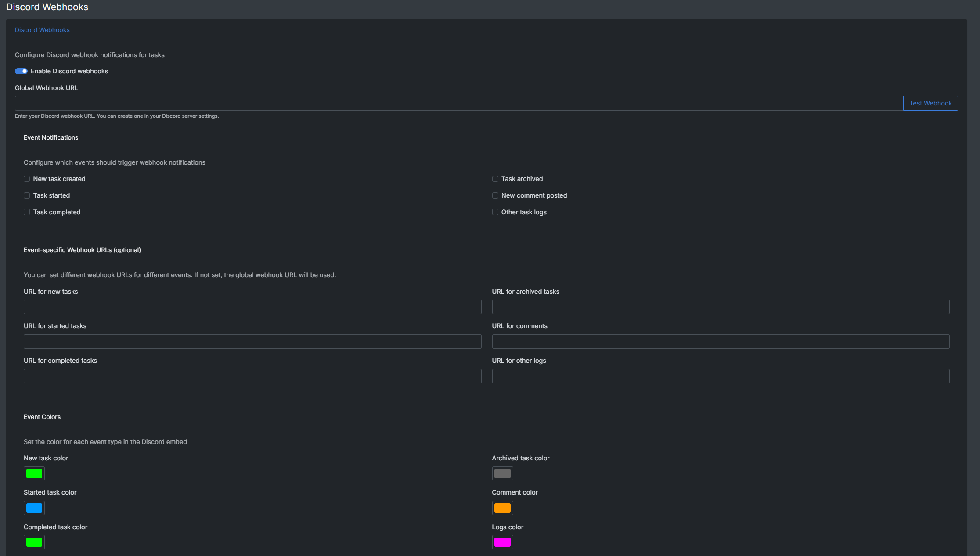Check the New comment posted checkbox
Screen dimensions: 980x556
[495, 195]
